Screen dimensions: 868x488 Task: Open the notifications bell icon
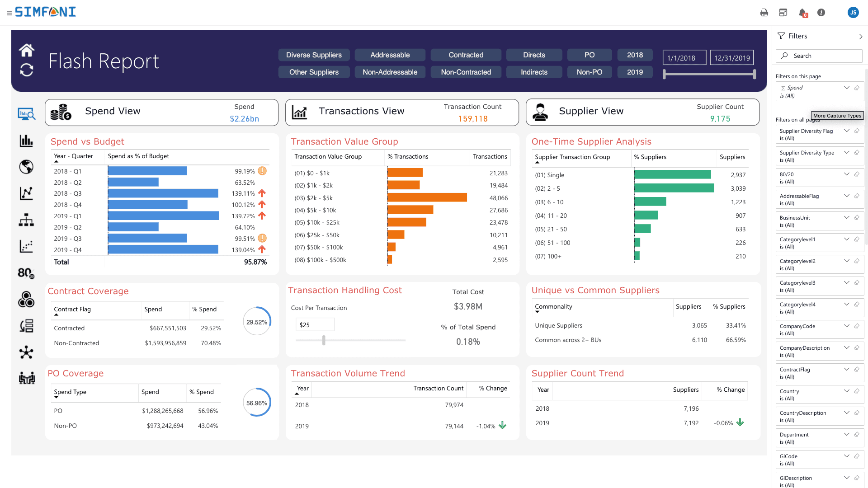tap(802, 13)
